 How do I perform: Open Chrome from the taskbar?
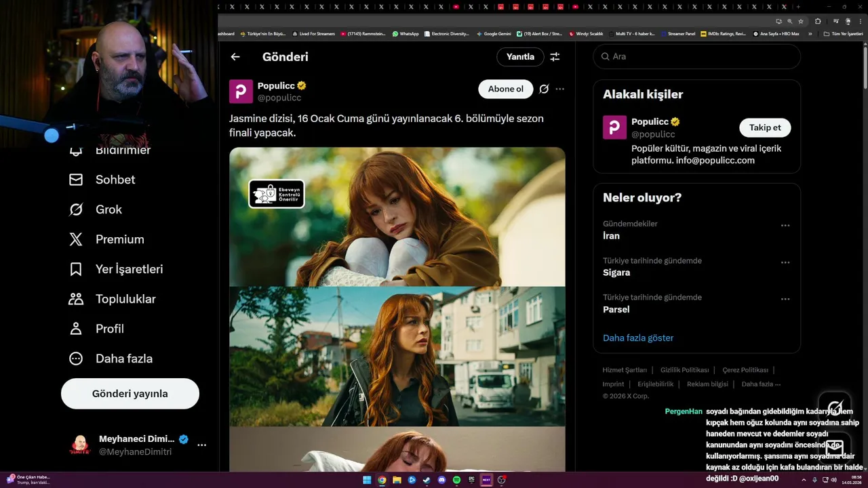382,480
